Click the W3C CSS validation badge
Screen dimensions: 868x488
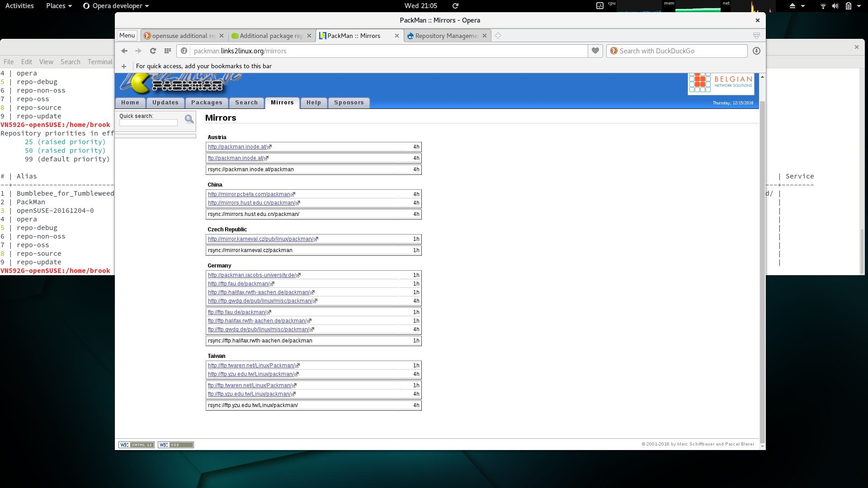(x=176, y=445)
